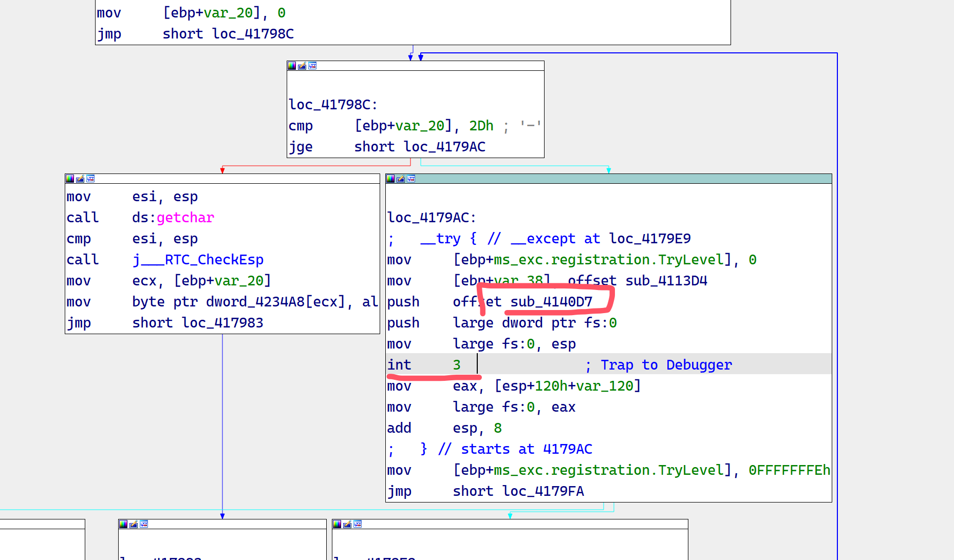Click the 'starts at 4179AC' comment

527,449
